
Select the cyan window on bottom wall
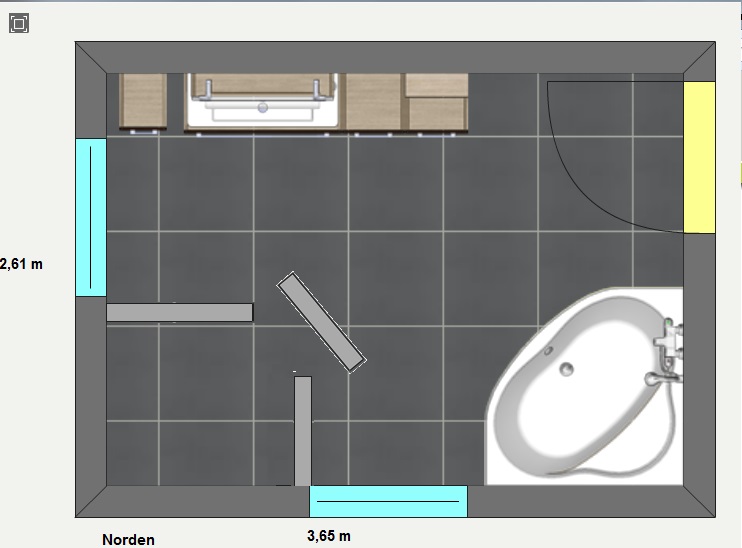point(388,500)
